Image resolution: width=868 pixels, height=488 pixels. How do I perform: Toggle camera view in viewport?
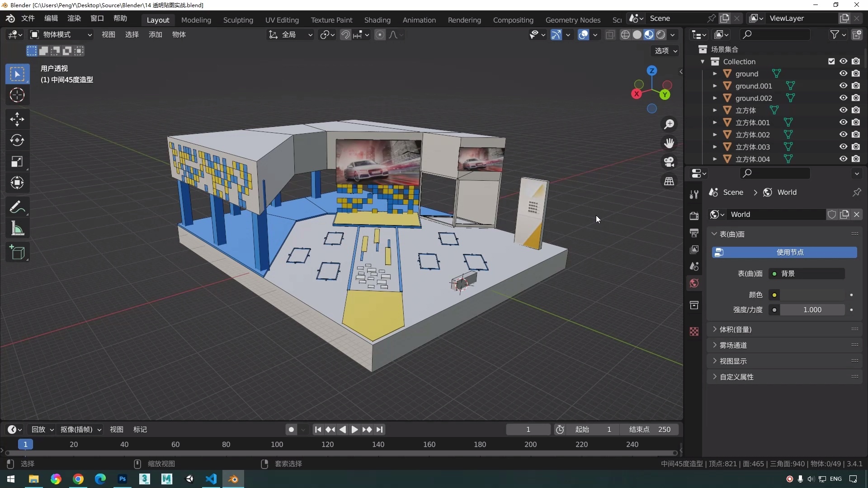click(x=669, y=162)
